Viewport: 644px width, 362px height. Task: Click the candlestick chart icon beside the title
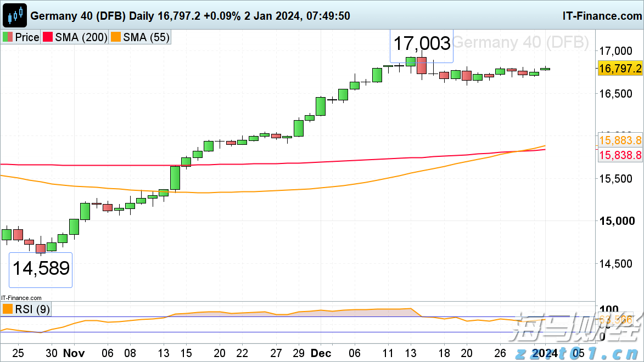pyautogui.click(x=15, y=15)
